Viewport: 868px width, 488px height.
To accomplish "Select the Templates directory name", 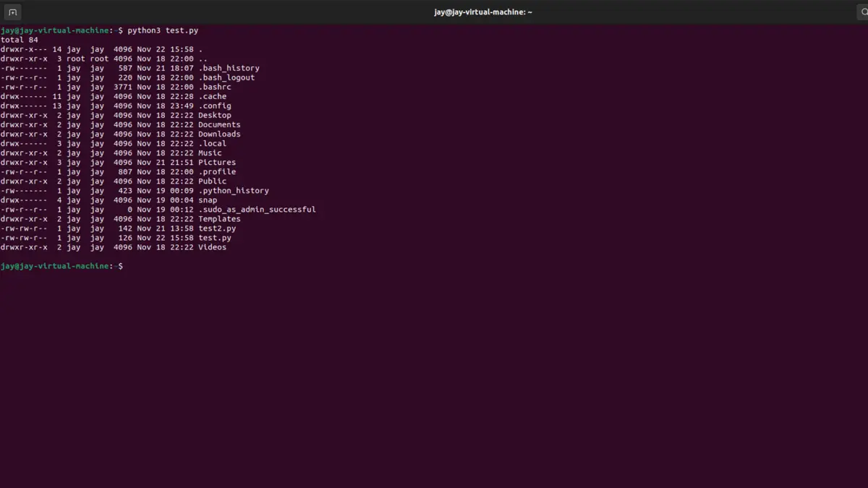I will [x=219, y=218].
